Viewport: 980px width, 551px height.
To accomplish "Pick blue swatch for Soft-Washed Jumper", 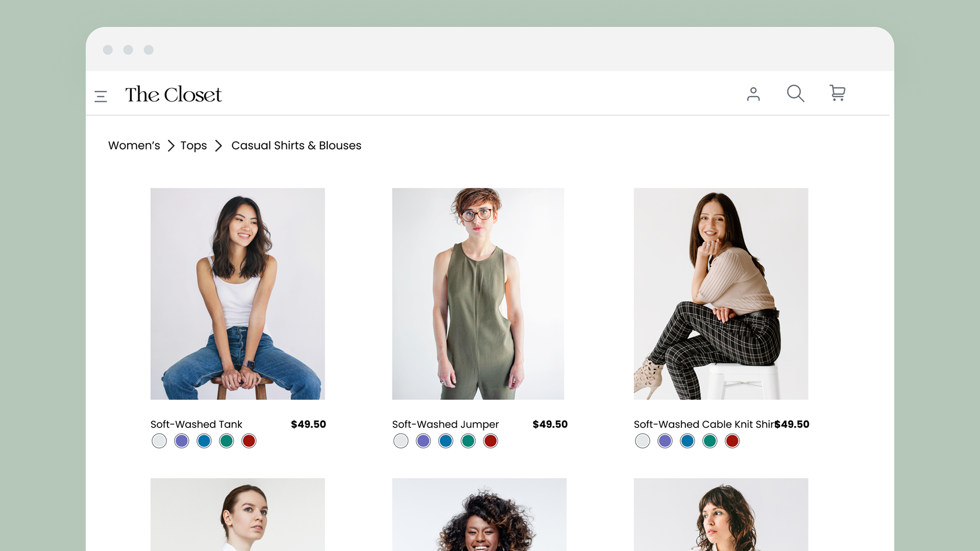I will 446,441.
